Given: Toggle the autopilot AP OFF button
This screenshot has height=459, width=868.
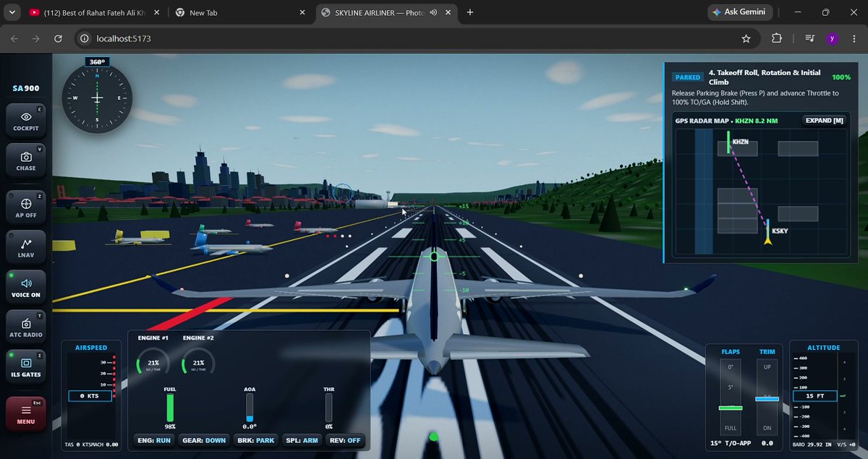Looking at the screenshot, I should (26, 207).
